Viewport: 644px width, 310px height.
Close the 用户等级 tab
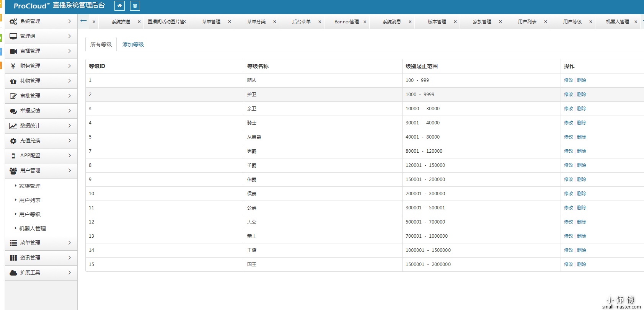click(x=590, y=22)
